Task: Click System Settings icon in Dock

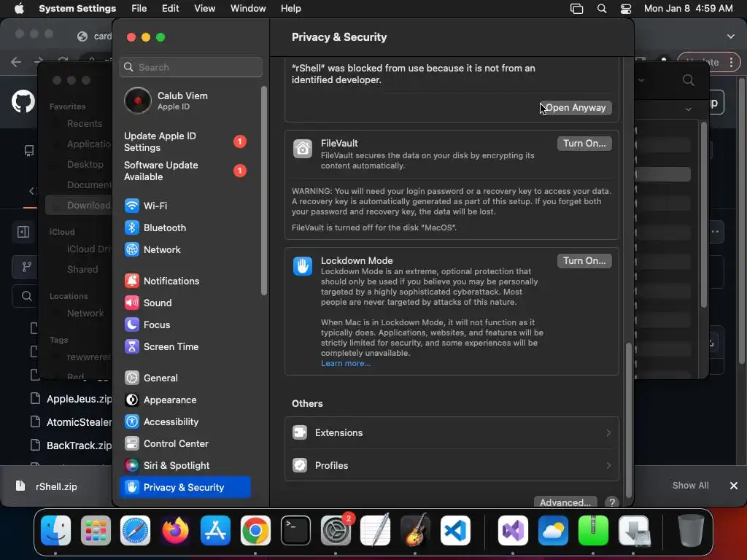Action: (x=336, y=531)
